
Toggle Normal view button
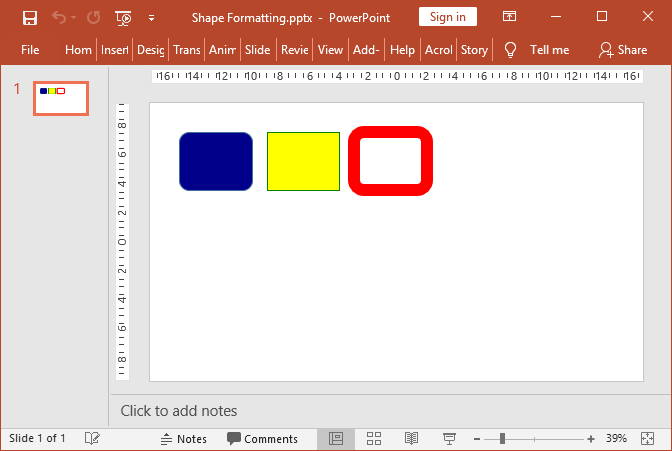click(336, 439)
